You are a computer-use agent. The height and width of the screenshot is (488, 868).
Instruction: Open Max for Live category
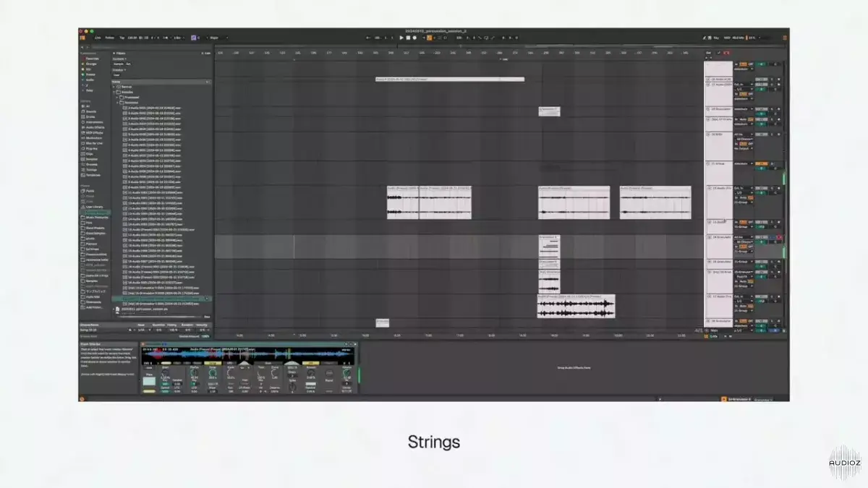pyautogui.click(x=94, y=142)
